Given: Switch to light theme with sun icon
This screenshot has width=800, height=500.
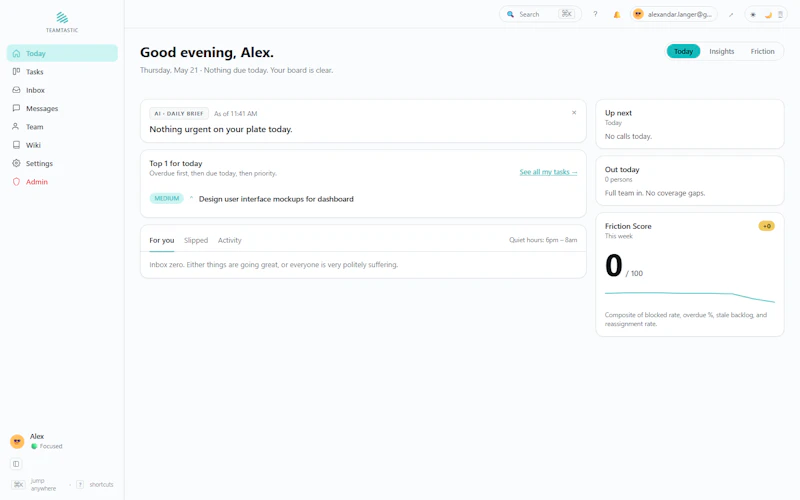Looking at the screenshot, I should pyautogui.click(x=753, y=14).
